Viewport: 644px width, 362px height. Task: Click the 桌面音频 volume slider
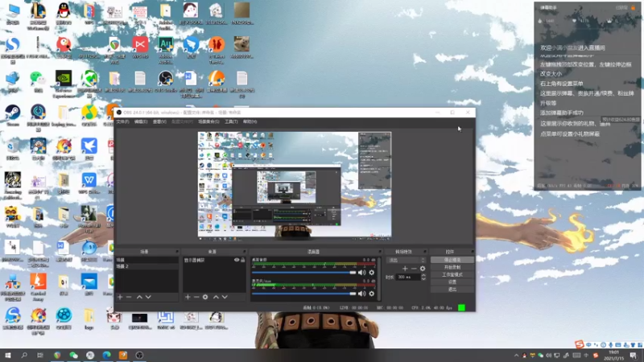click(304, 273)
